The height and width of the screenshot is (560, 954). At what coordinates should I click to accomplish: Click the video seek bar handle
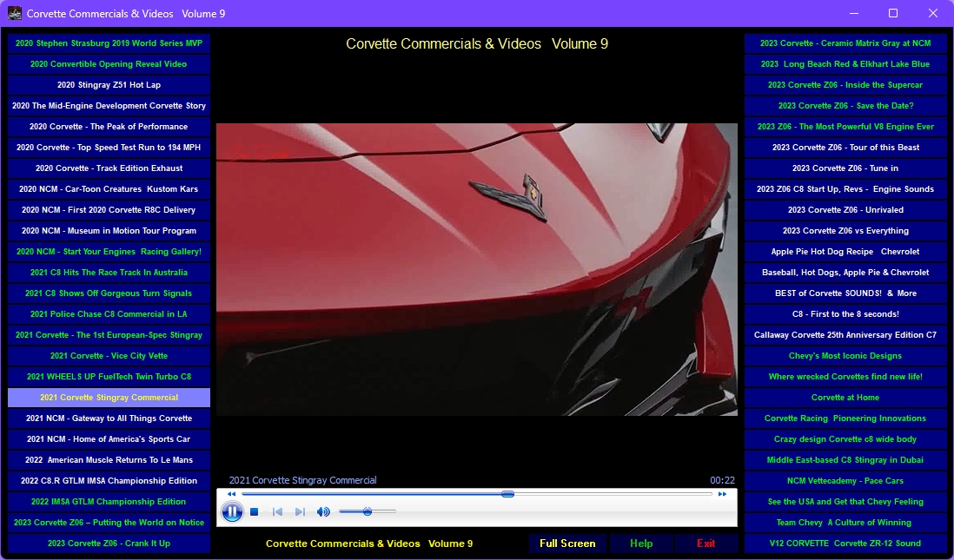(x=508, y=494)
